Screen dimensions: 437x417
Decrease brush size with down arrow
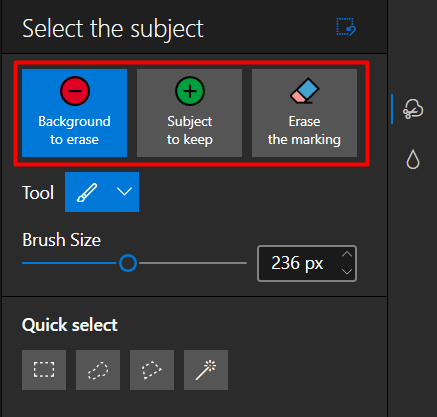[347, 272]
